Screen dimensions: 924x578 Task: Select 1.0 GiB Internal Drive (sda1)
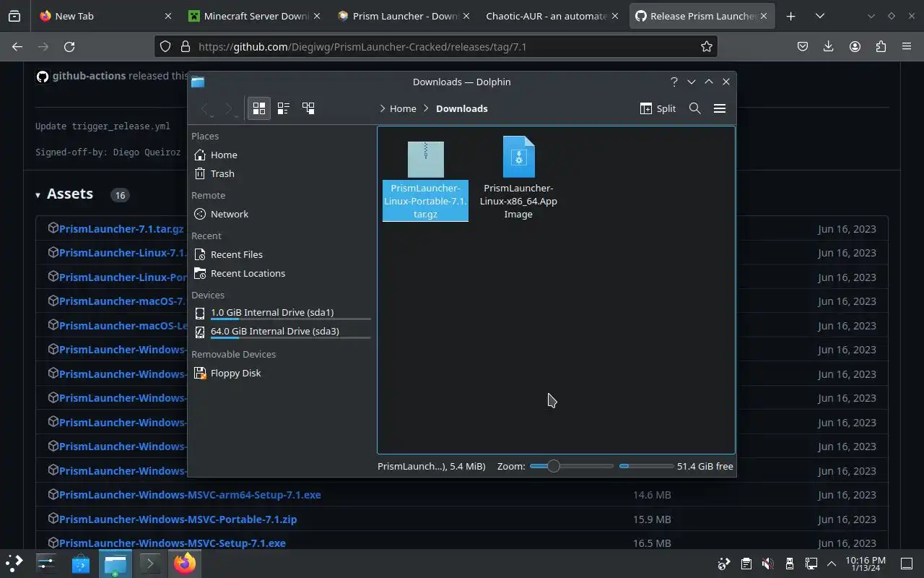281,313
